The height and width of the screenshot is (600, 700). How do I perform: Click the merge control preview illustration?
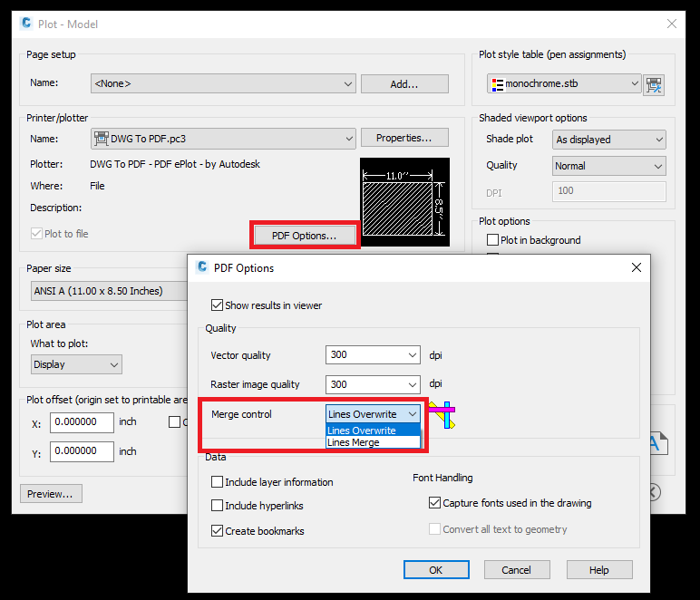(442, 415)
